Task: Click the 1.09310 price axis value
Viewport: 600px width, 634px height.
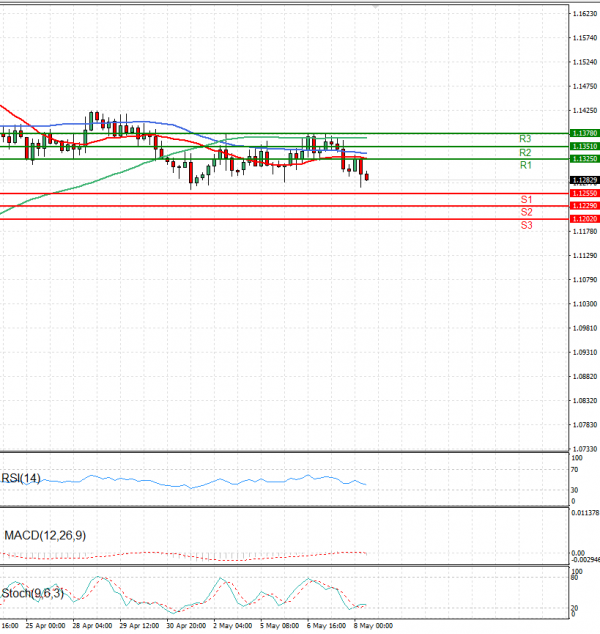Action: (585, 353)
